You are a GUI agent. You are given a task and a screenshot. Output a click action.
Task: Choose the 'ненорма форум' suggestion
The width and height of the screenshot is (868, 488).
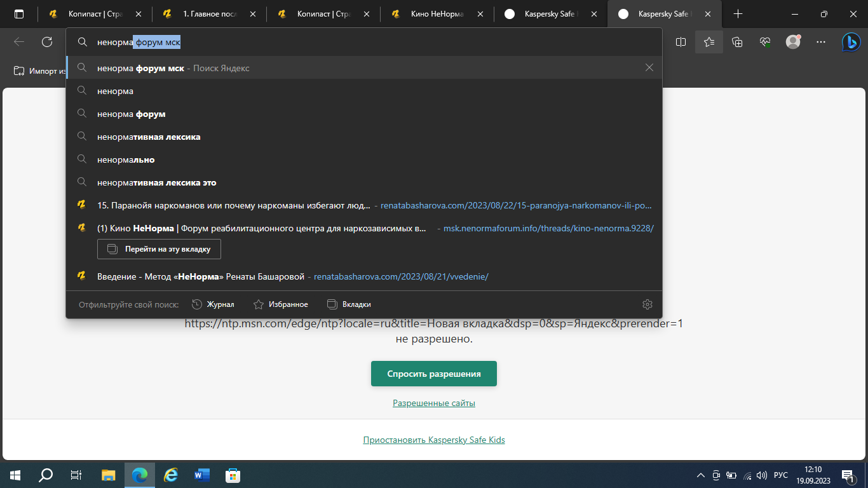[x=364, y=114]
